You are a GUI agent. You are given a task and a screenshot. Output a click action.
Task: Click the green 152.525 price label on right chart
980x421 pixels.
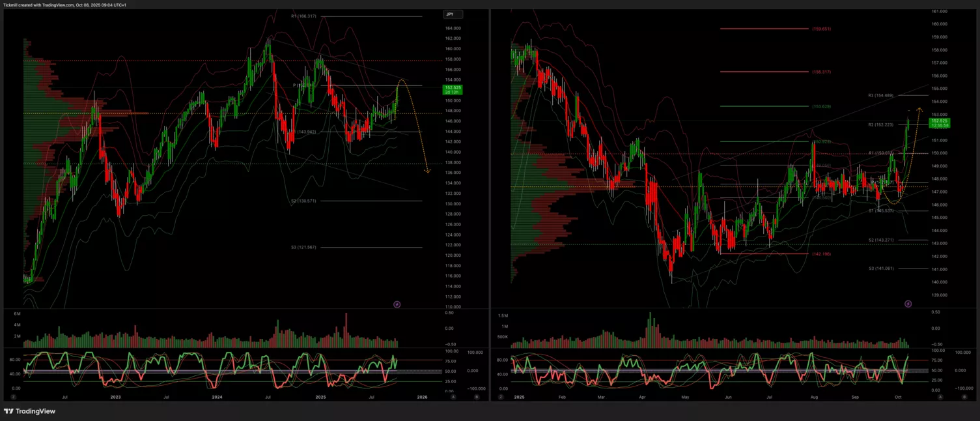pos(940,123)
